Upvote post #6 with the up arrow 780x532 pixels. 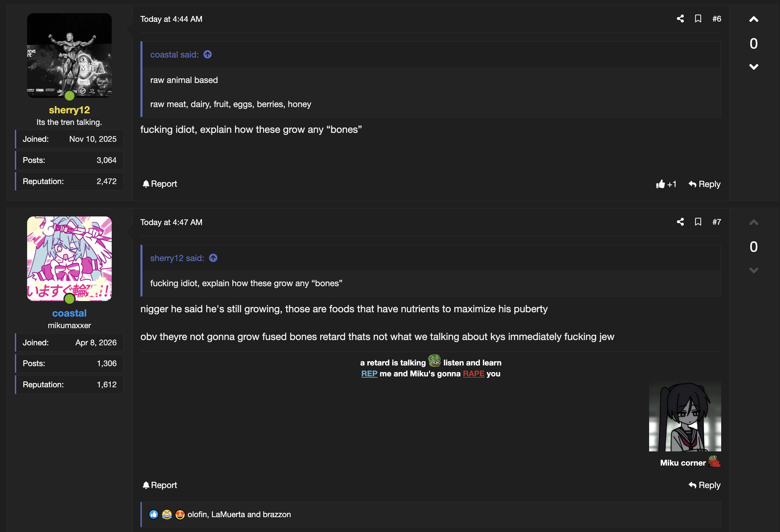click(754, 19)
